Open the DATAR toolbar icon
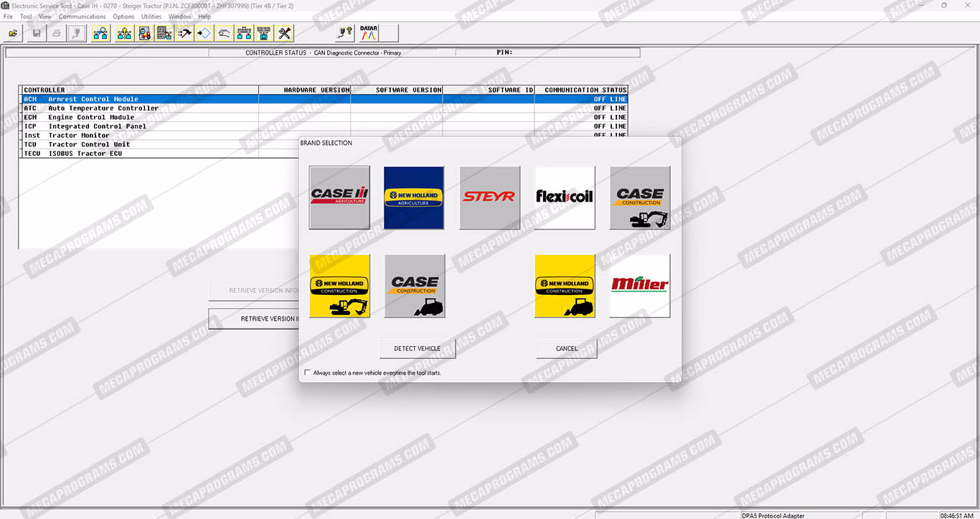The width and height of the screenshot is (980, 519). pyautogui.click(x=369, y=33)
